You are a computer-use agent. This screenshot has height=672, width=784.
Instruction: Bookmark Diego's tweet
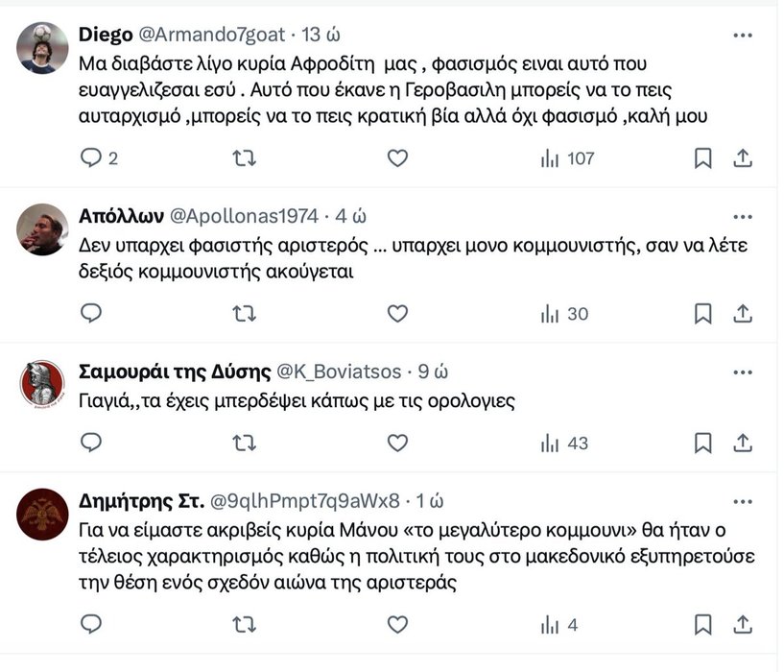click(x=702, y=158)
